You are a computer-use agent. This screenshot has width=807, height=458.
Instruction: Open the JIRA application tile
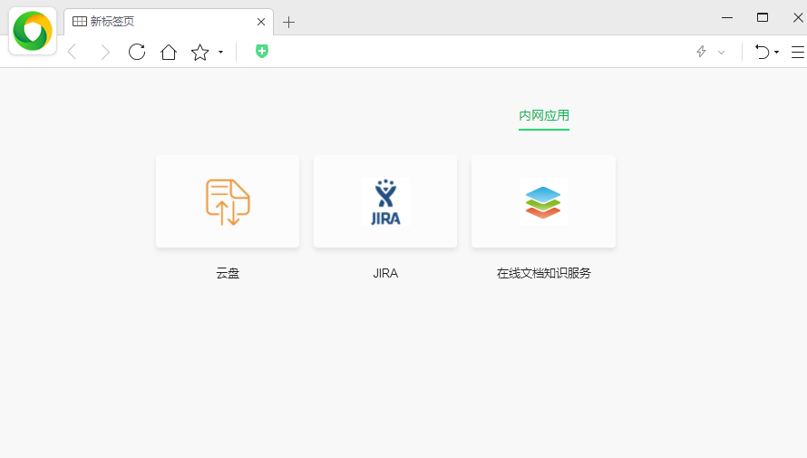(385, 202)
